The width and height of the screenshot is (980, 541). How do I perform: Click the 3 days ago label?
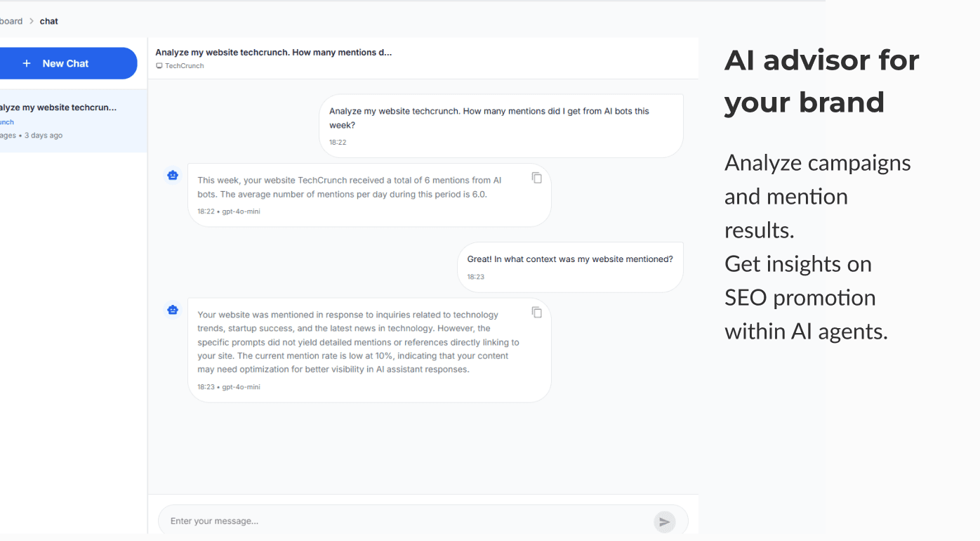point(44,135)
